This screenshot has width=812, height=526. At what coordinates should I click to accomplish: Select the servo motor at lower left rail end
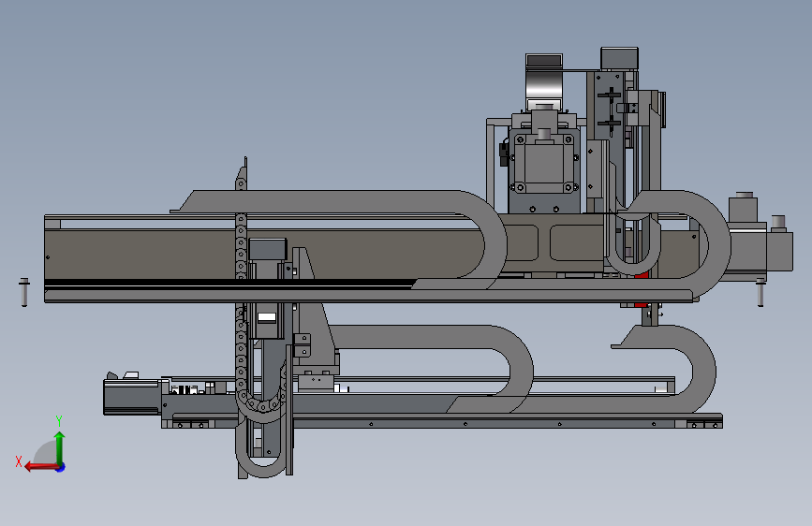(x=132, y=397)
